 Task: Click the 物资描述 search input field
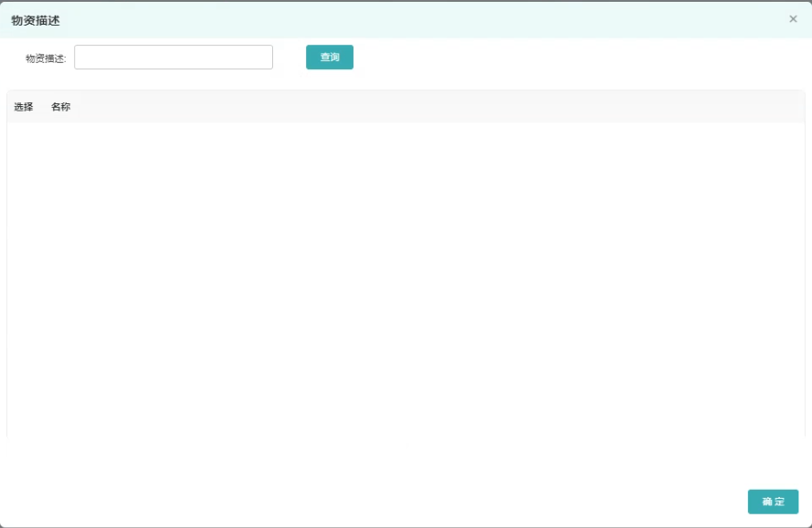174,58
